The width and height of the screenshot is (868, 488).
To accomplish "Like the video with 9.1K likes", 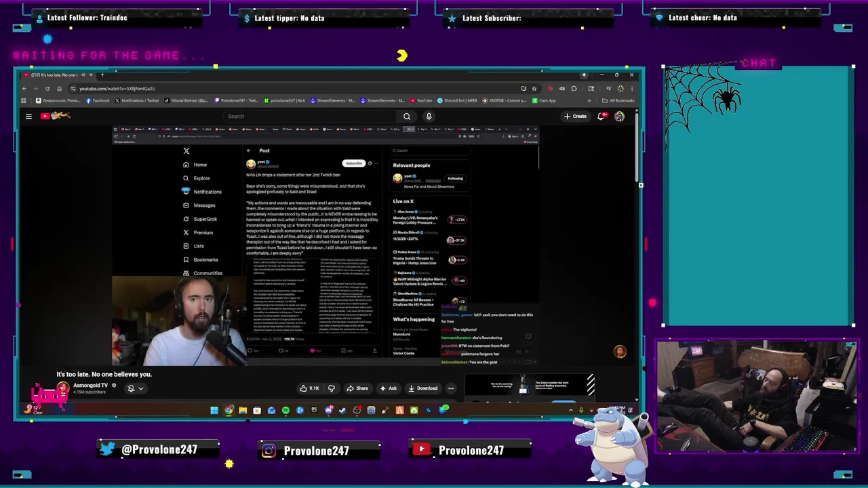I will 310,388.
